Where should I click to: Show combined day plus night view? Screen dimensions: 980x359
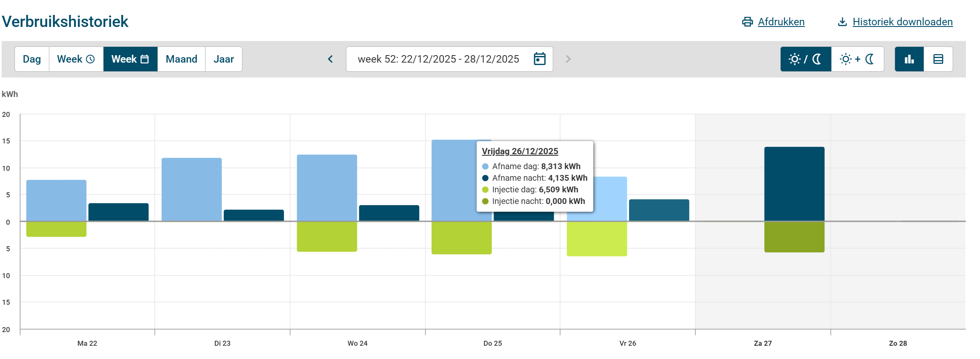click(857, 59)
